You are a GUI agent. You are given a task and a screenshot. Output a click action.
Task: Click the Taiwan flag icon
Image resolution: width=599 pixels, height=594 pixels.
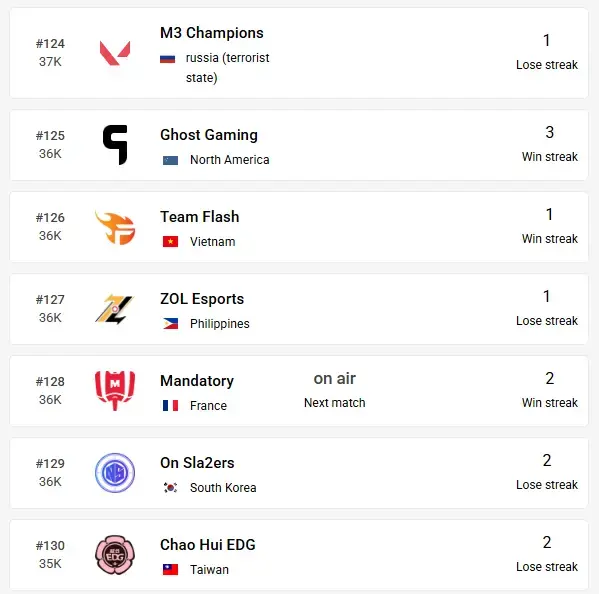click(170, 570)
